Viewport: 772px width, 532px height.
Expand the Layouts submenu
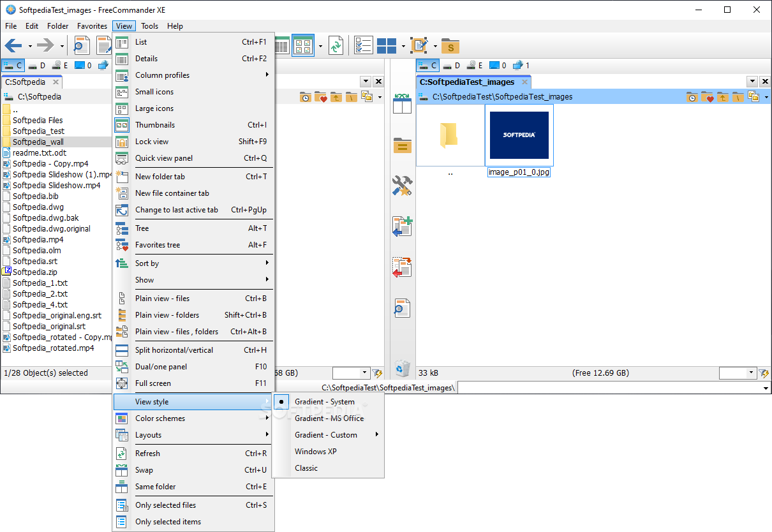click(x=193, y=435)
